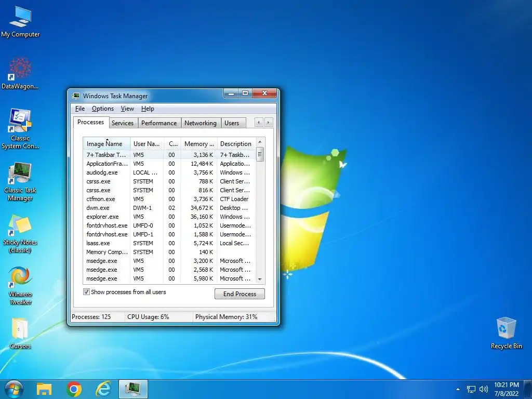Select Winaero Tweaker desktop icon

coord(20,286)
